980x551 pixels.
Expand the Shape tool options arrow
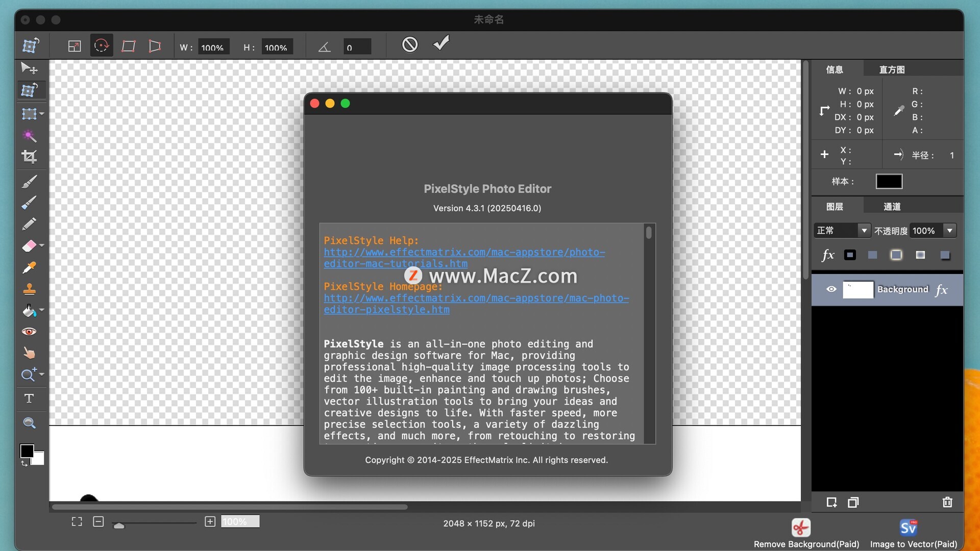[x=42, y=374]
